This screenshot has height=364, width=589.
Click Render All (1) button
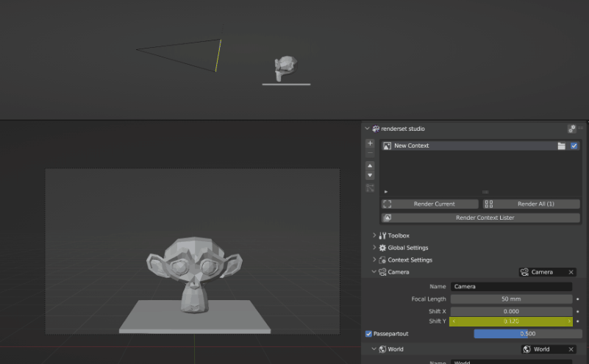pyautogui.click(x=530, y=204)
